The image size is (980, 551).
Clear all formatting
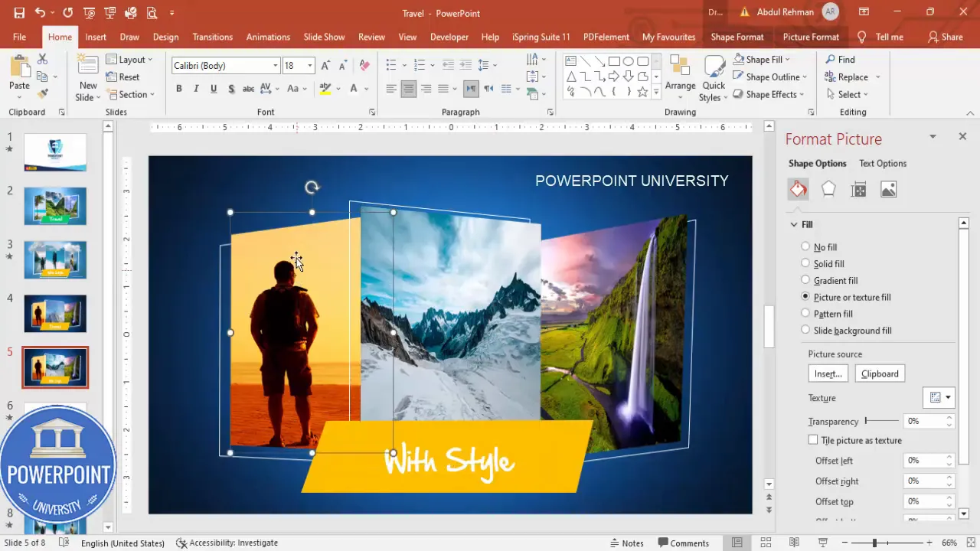coord(365,66)
